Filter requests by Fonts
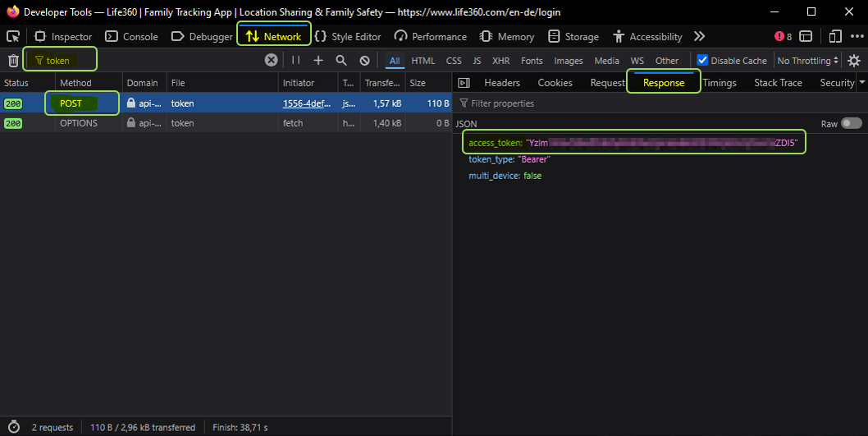This screenshot has width=868, height=436. tap(532, 61)
